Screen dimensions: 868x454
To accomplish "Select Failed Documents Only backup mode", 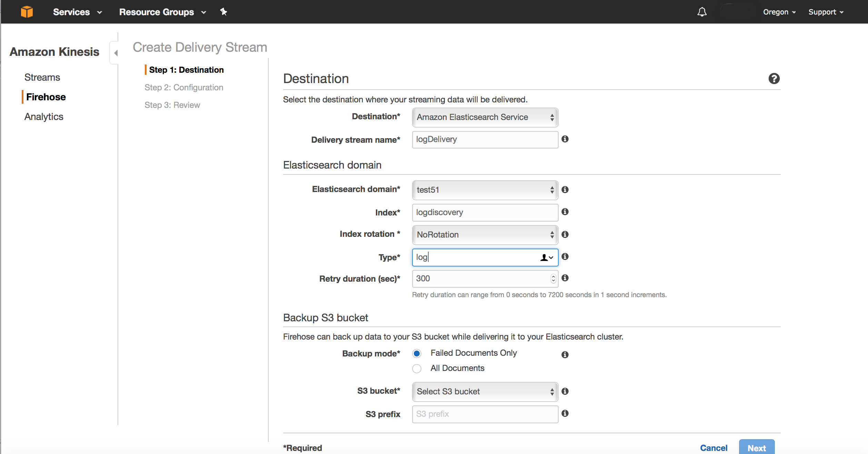I will 417,353.
